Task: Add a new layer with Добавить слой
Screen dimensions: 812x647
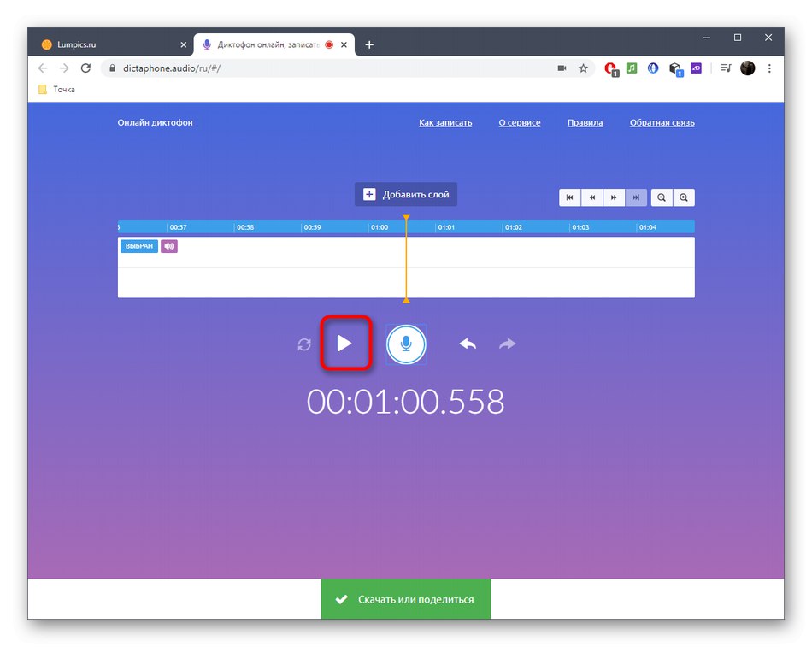Action: pos(405,194)
